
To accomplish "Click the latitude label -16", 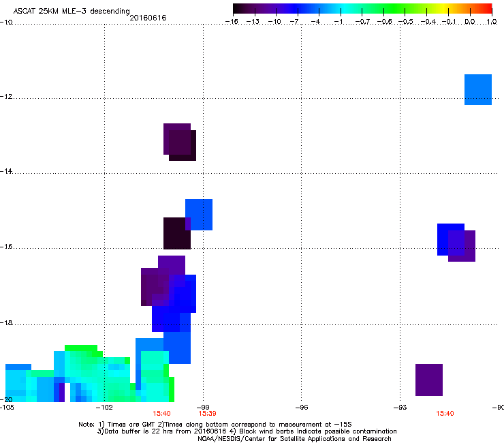I will tap(6, 247).
